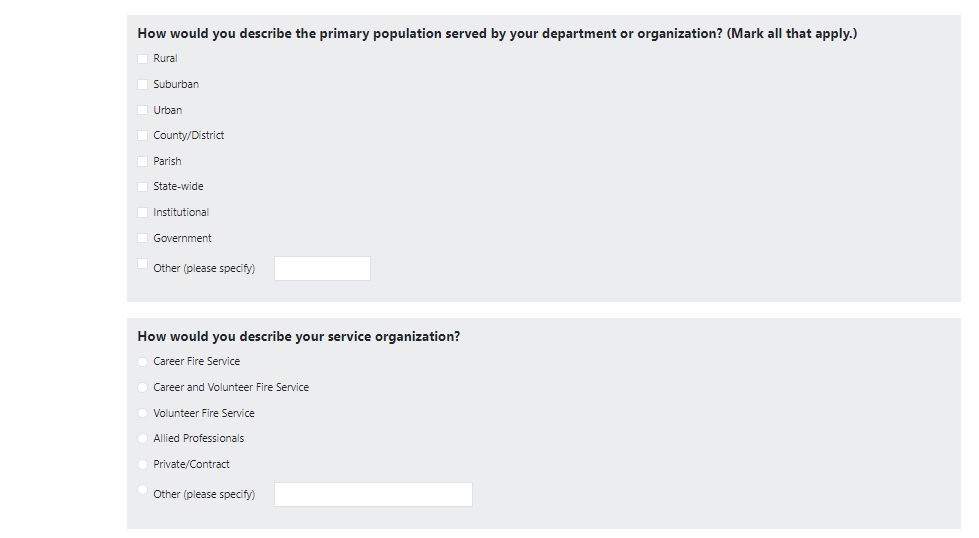
Task: Tick the Suburban option
Action: point(142,84)
